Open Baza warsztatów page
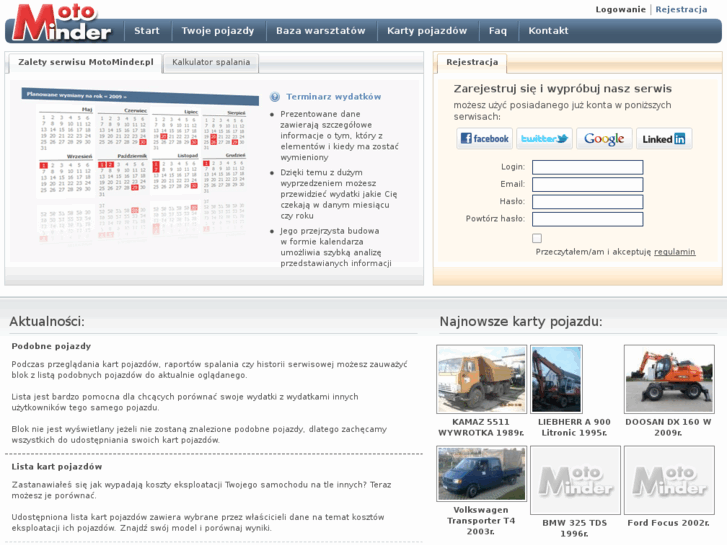727x545 pixels. 320,31
